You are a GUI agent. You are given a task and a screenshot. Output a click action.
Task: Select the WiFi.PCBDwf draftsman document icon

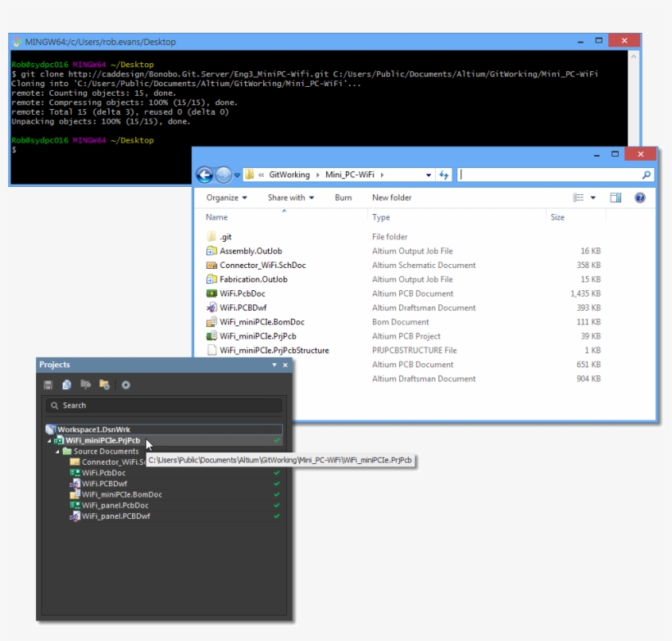77,482
